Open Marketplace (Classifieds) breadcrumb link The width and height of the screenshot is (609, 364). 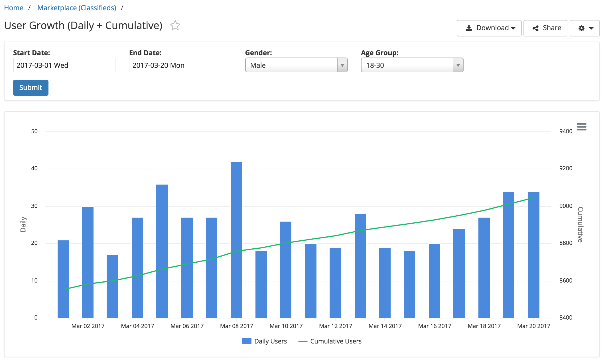point(77,8)
